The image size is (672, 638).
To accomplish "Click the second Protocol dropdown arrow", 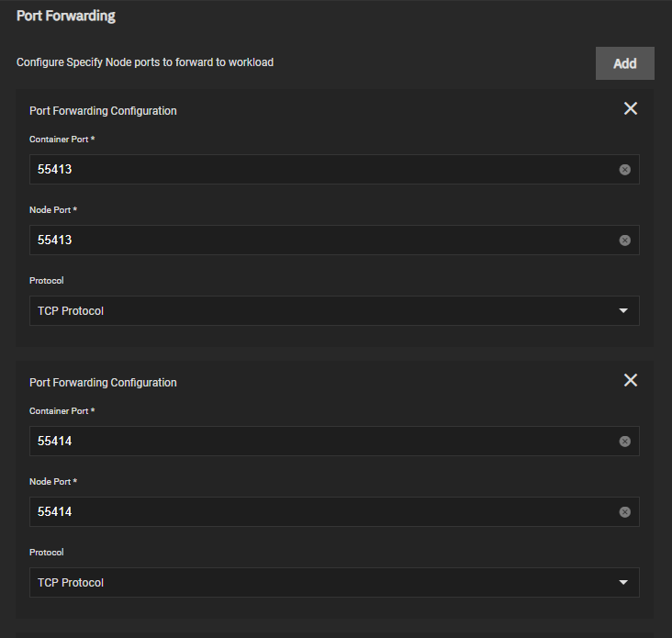I will pos(623,583).
